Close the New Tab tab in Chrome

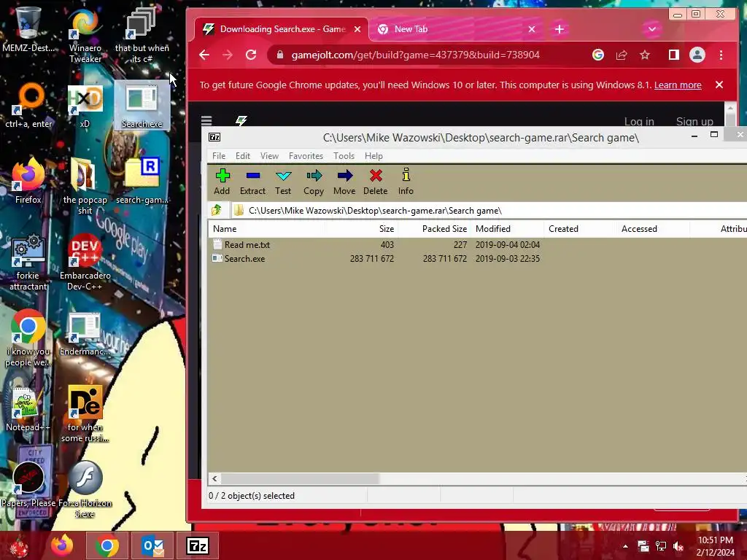532,29
